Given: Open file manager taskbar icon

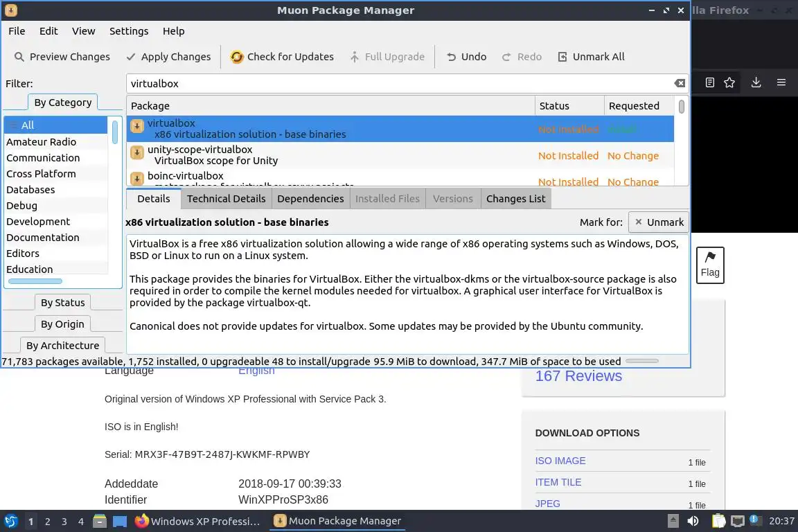Looking at the screenshot, I should tap(100, 521).
